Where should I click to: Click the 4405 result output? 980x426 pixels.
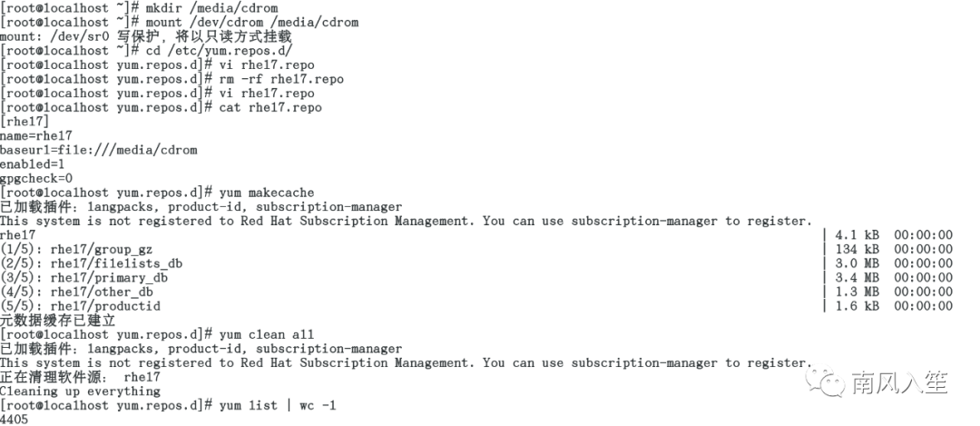[15, 420]
